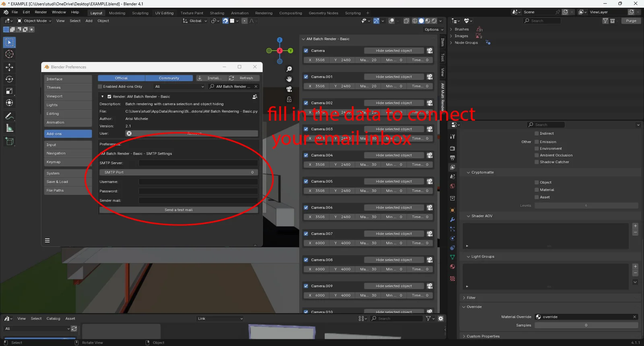Expand the Custom Properties section
Screen dimensions: 644x346
(464, 336)
